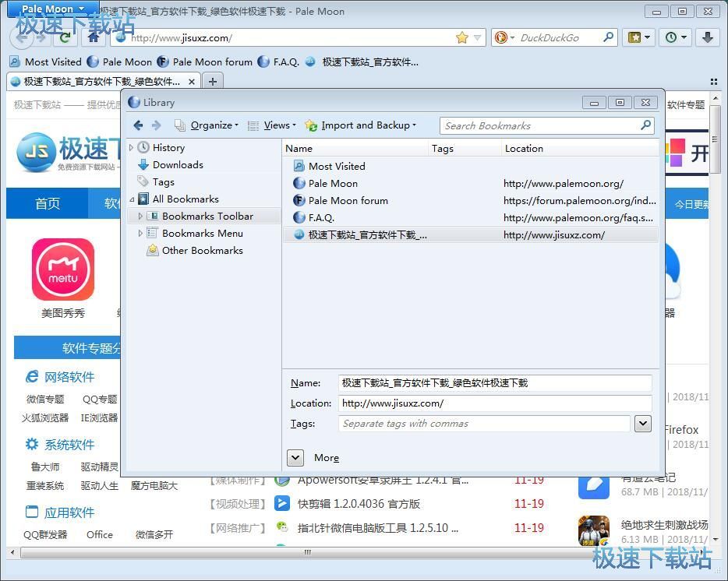Go back in the Library window
The image size is (728, 581).
point(138,125)
